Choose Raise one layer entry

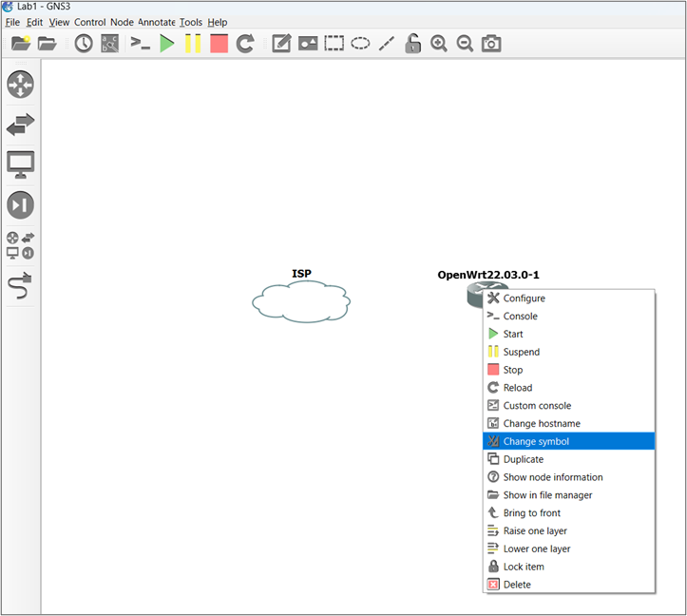pyautogui.click(x=569, y=531)
